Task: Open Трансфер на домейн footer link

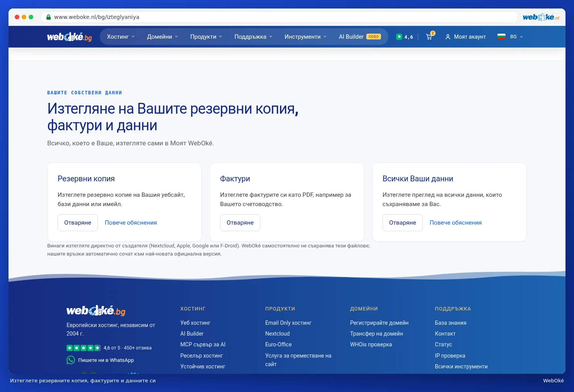Action: 376,334
